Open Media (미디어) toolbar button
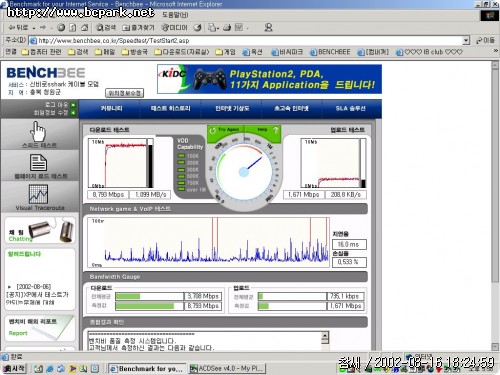Image resolution: width=500 pixels, height=375 pixels. click(x=174, y=28)
